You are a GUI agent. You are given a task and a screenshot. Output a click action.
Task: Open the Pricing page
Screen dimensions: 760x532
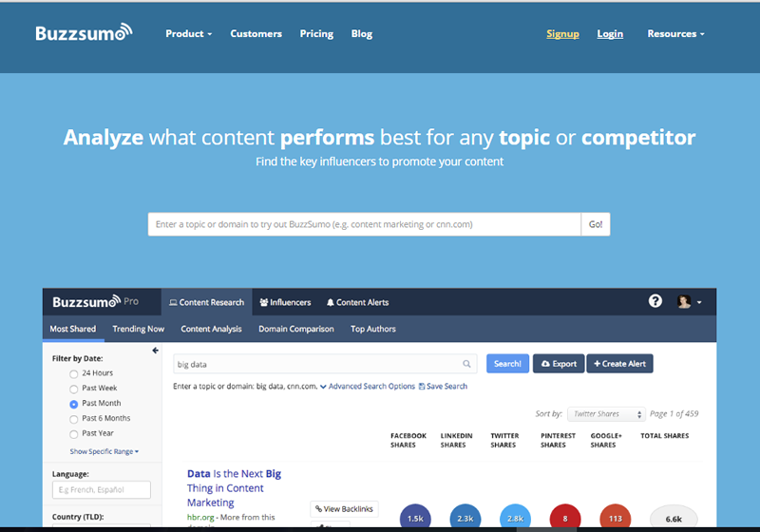click(x=316, y=33)
